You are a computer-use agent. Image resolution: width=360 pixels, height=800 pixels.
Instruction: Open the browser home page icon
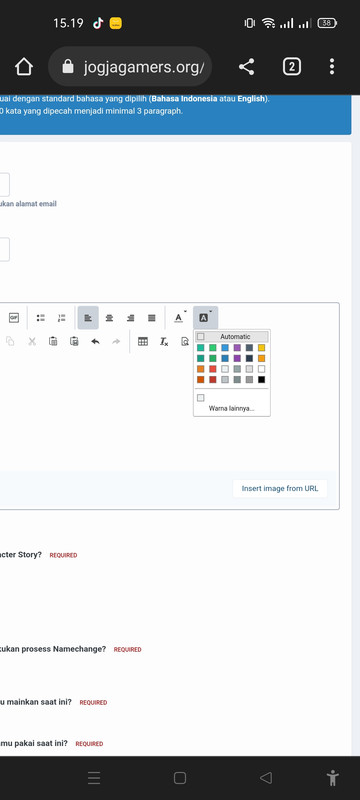point(24,66)
